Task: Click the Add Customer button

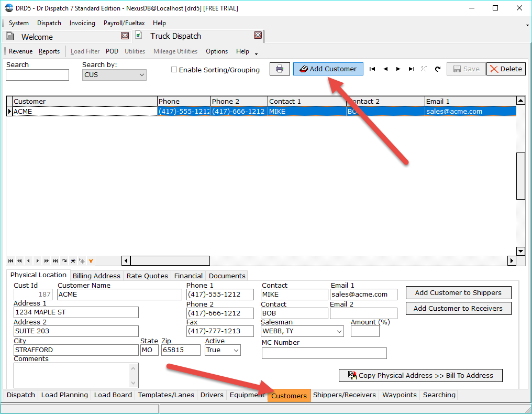Action: [328, 69]
